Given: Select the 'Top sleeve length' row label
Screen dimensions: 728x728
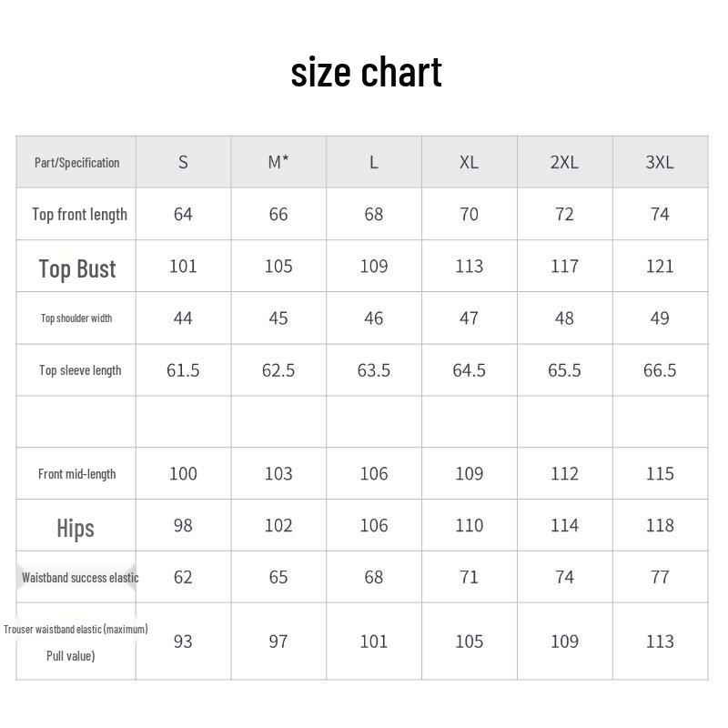Looking at the screenshot, I should point(80,370).
